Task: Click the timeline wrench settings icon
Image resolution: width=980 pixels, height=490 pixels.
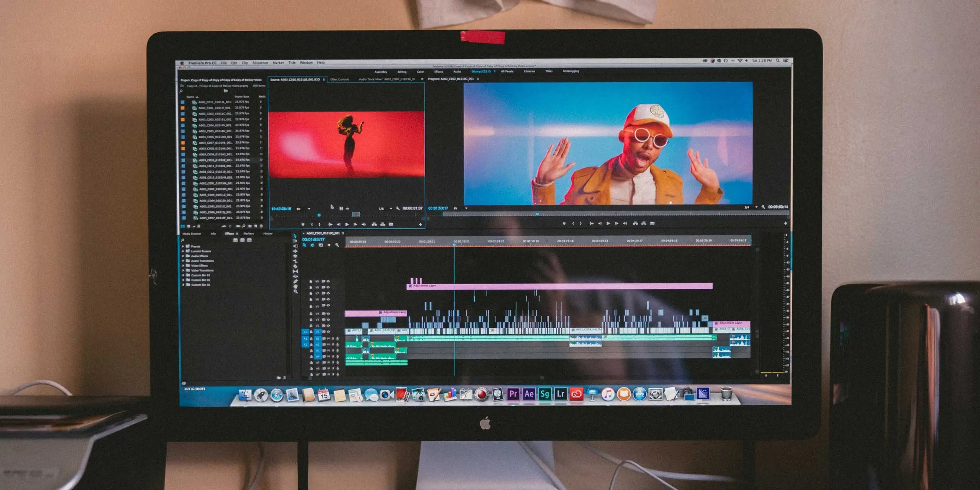Action: tap(337, 245)
